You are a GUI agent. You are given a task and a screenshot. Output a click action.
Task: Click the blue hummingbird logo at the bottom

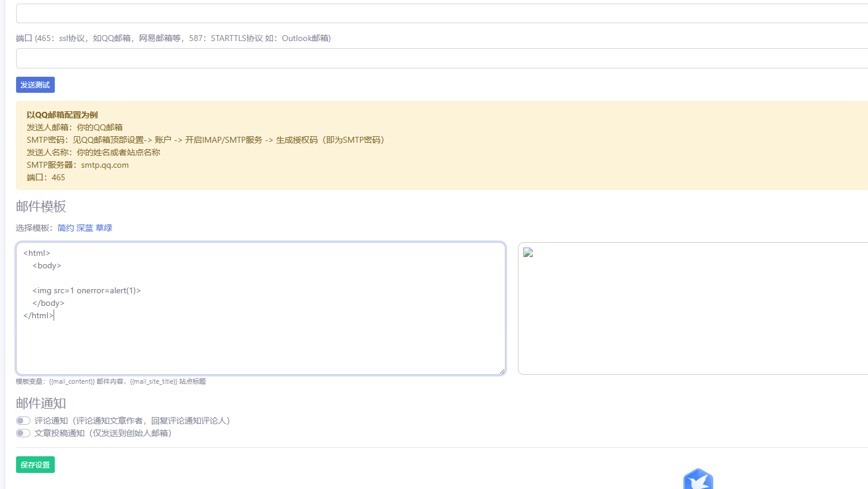(698, 479)
